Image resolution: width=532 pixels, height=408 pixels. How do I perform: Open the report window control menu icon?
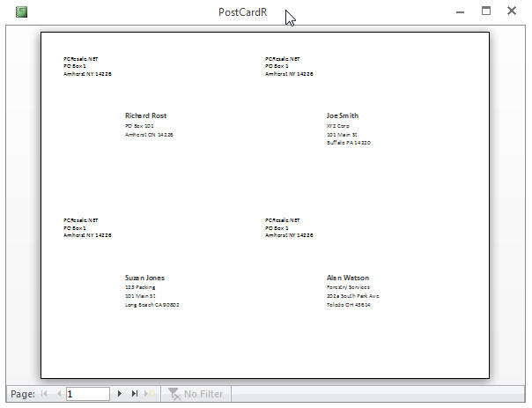(21, 12)
